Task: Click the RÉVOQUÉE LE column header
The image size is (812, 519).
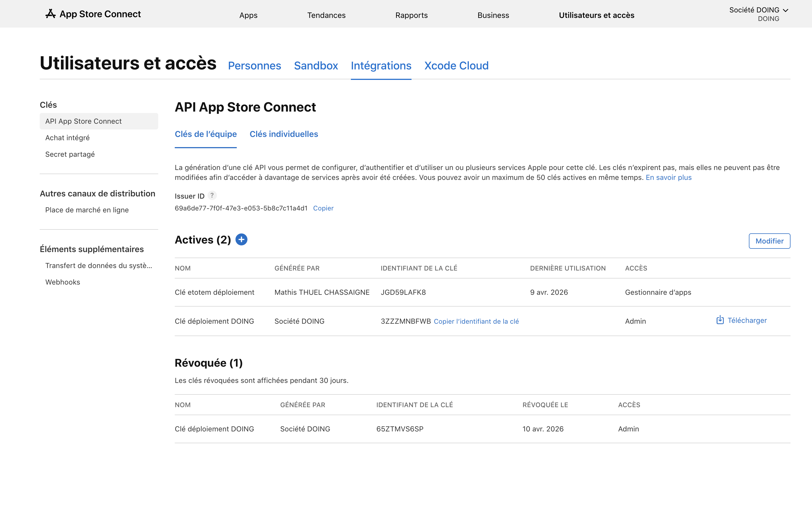Action: click(545, 405)
